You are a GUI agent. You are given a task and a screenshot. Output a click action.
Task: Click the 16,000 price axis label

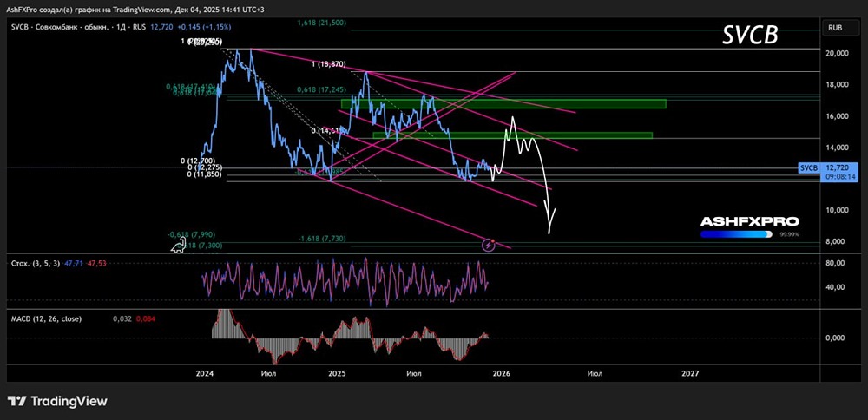click(836, 116)
